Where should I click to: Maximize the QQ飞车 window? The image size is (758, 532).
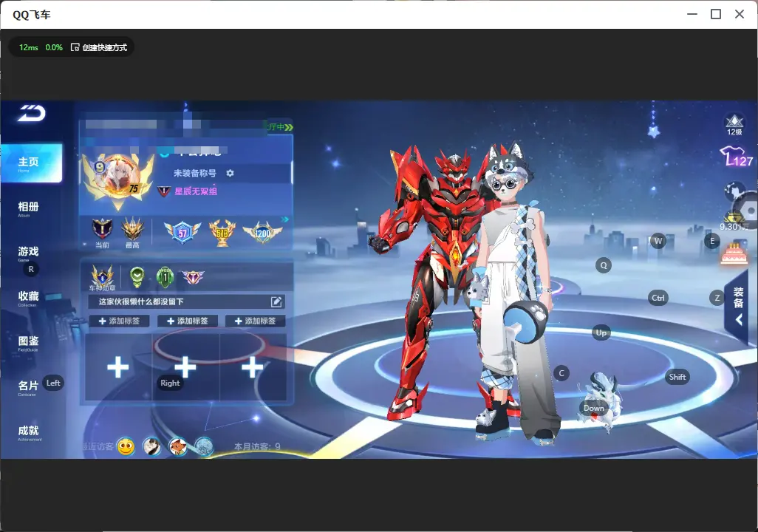pyautogui.click(x=716, y=14)
